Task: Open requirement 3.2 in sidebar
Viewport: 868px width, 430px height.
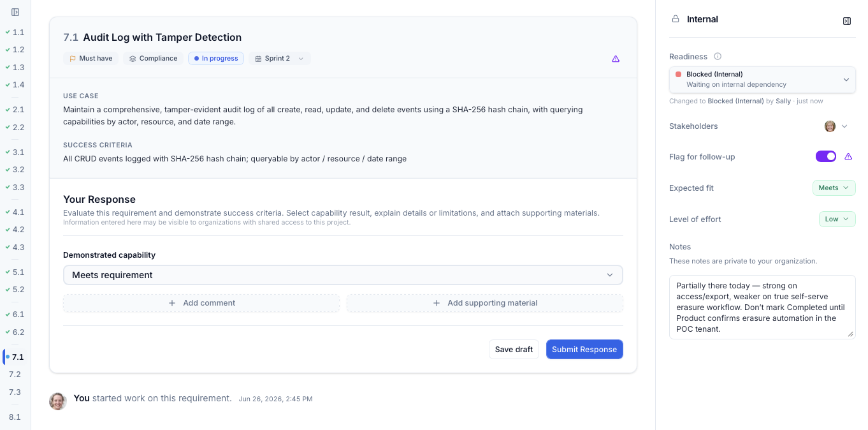Action: pos(15,170)
